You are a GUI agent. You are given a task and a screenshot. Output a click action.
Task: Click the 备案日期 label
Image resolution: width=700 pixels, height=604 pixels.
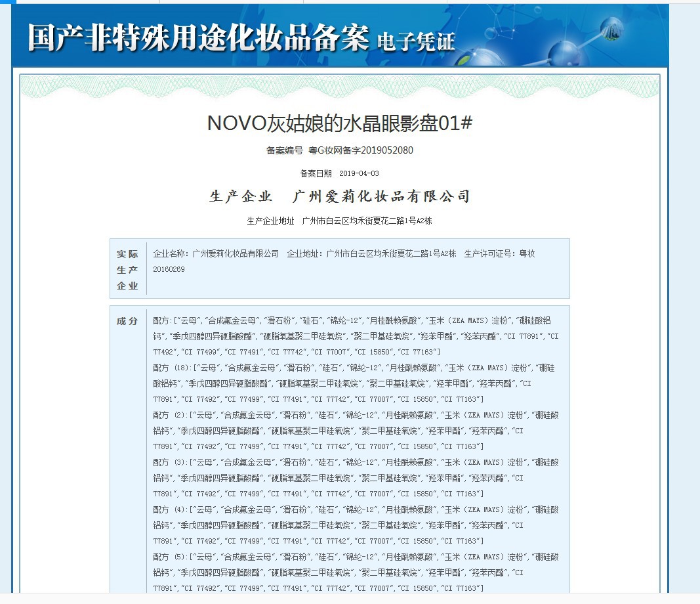tap(316, 173)
